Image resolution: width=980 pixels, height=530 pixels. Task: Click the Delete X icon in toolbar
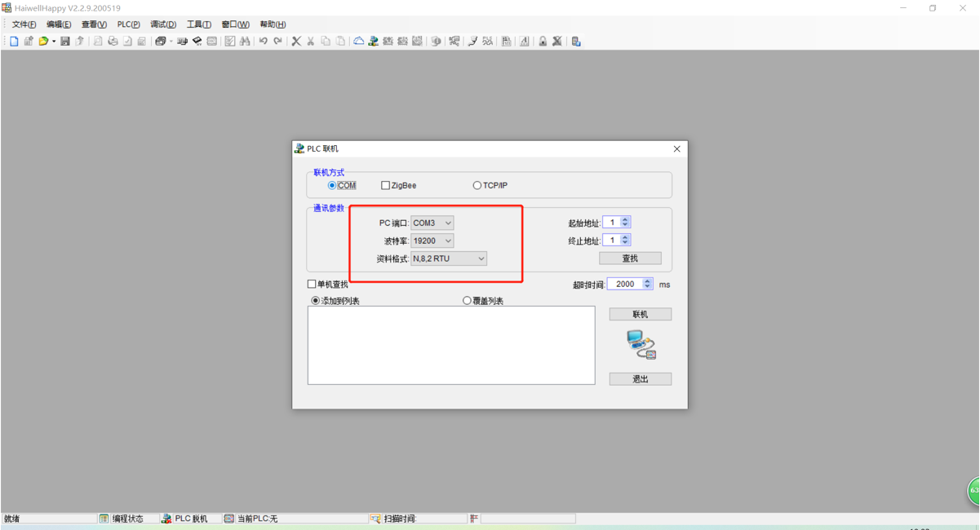click(296, 41)
